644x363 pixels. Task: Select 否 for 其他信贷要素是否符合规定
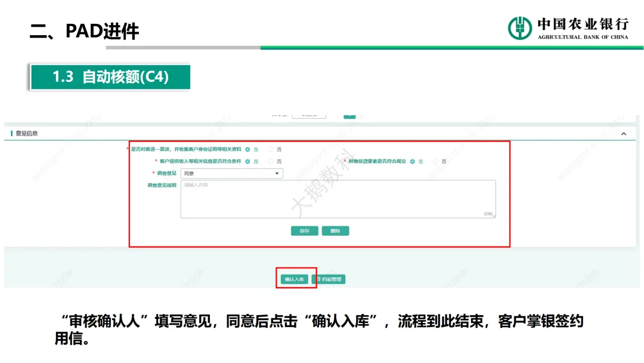point(436,161)
